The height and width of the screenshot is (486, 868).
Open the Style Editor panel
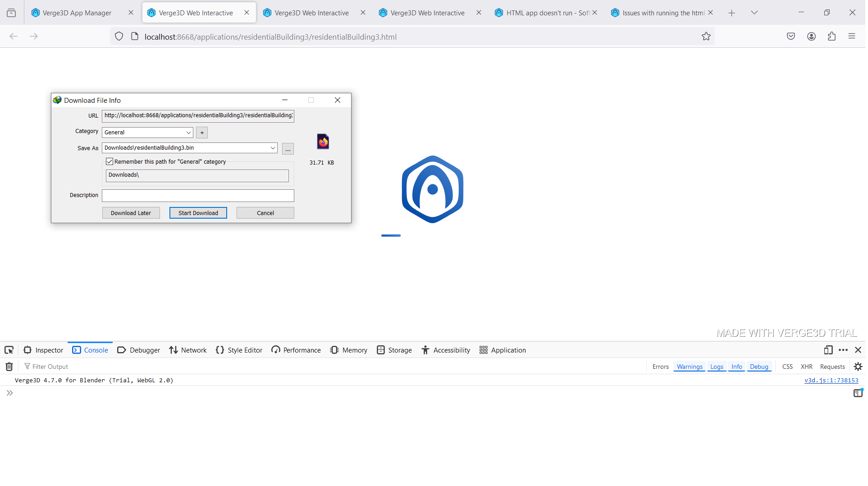(x=239, y=350)
